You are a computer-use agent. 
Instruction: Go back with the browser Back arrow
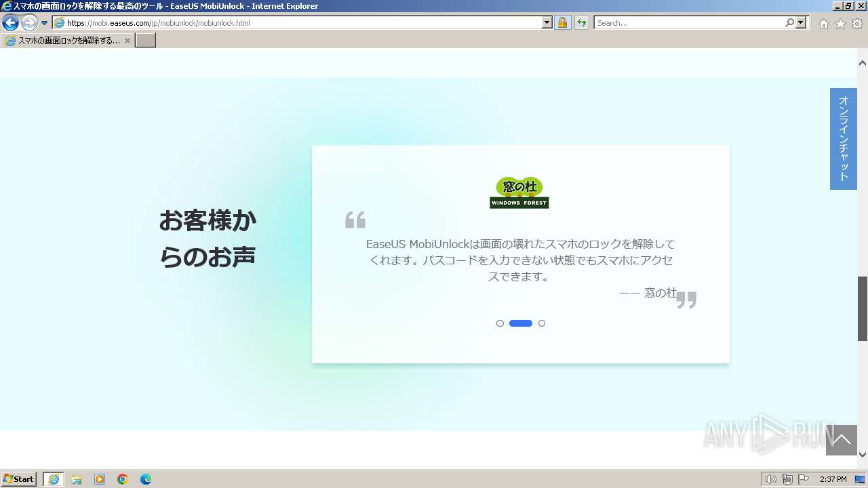(x=10, y=22)
